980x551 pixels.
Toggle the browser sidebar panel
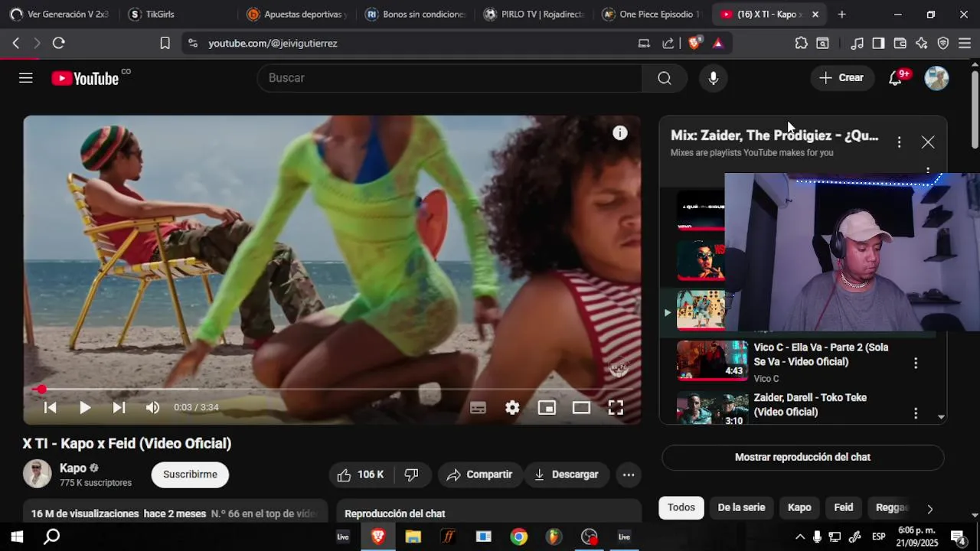pyautogui.click(x=878, y=44)
